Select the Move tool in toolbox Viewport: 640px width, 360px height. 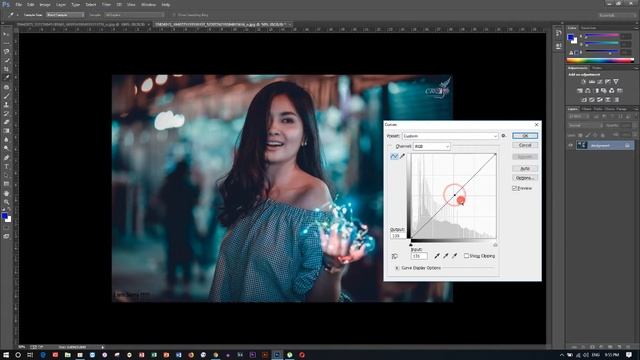point(6,34)
